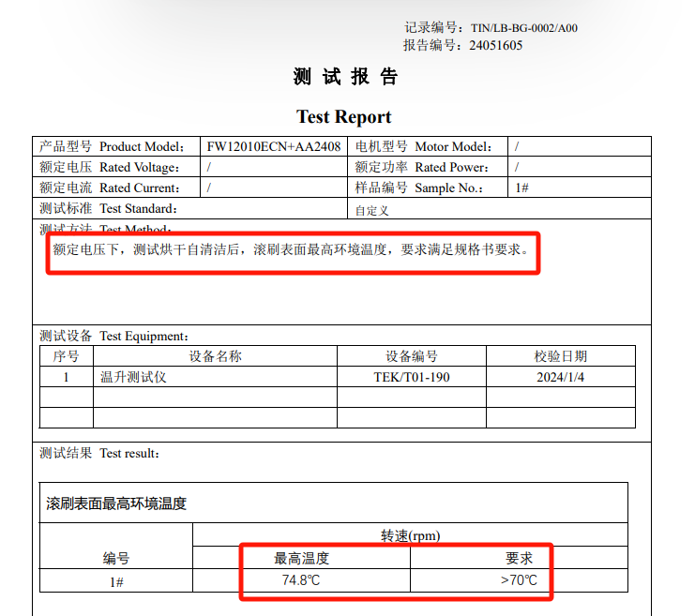Click the 'Test result' section label
The image size is (695, 616).
click(x=99, y=453)
